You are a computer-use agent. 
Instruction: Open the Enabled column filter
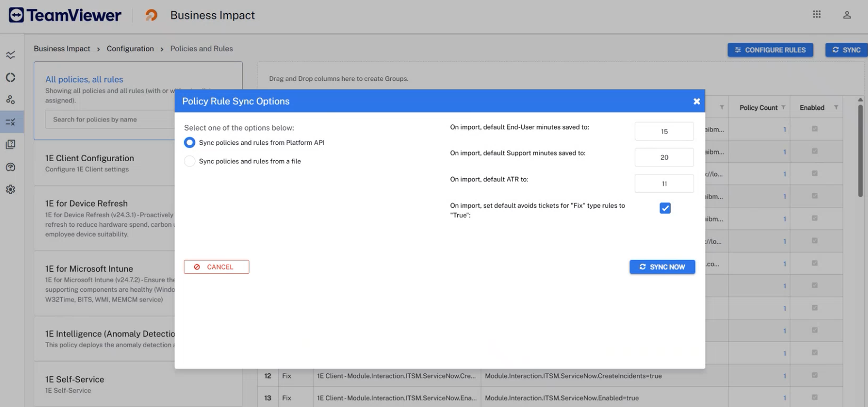836,107
